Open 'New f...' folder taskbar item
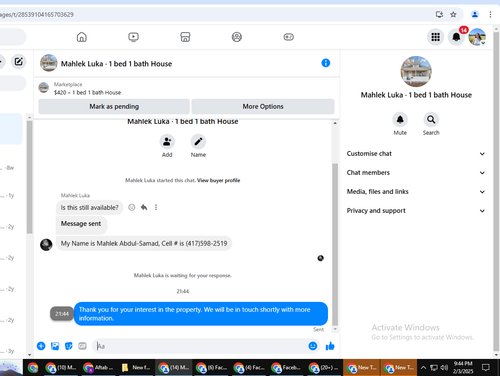 tap(136, 368)
